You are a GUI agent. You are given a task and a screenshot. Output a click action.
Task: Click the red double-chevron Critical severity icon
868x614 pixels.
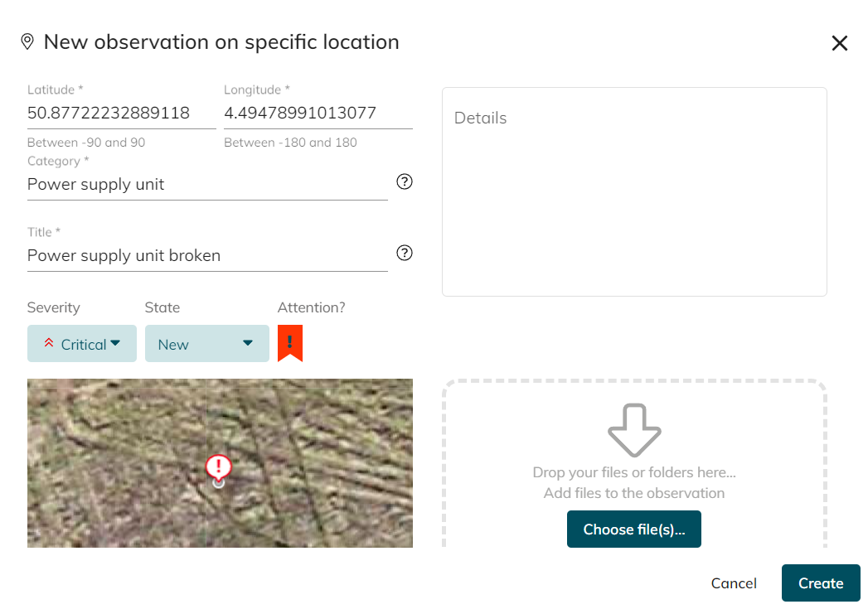pyautogui.click(x=48, y=344)
